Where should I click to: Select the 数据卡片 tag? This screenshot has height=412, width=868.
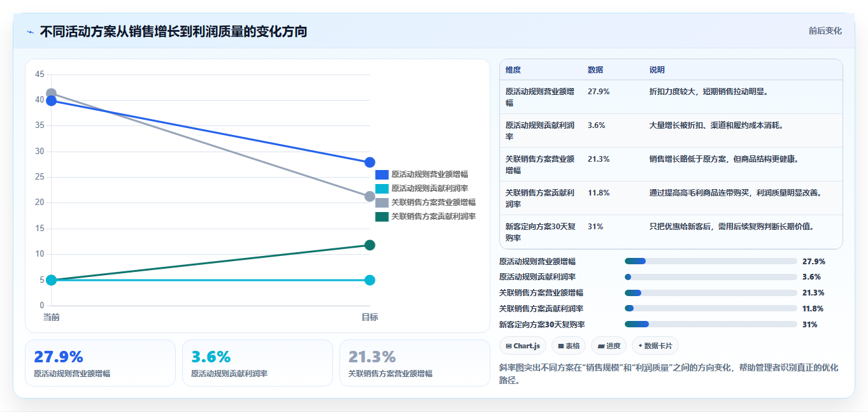(655, 346)
